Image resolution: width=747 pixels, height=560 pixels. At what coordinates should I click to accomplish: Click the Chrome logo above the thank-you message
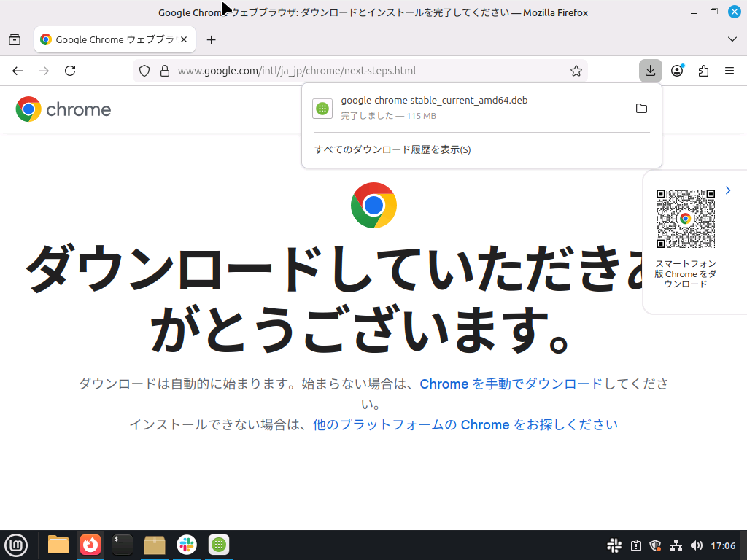[373, 206]
